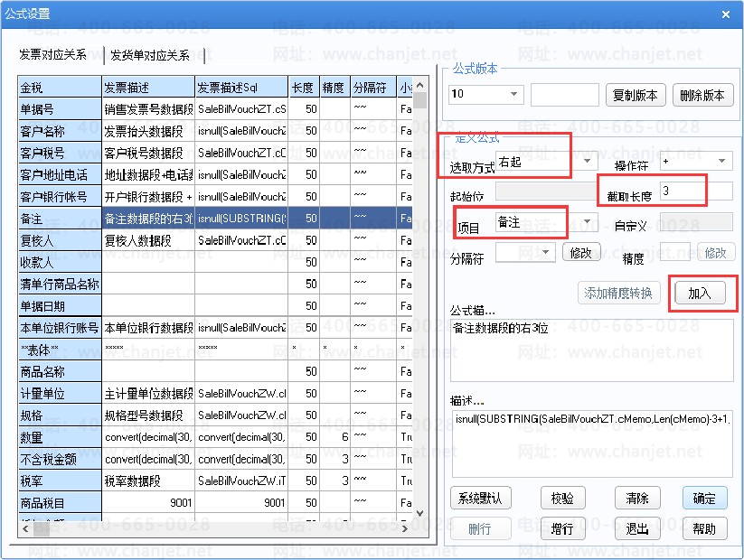Select the 单据号 row
Screen dimensions: 744x560
[x=60, y=109]
